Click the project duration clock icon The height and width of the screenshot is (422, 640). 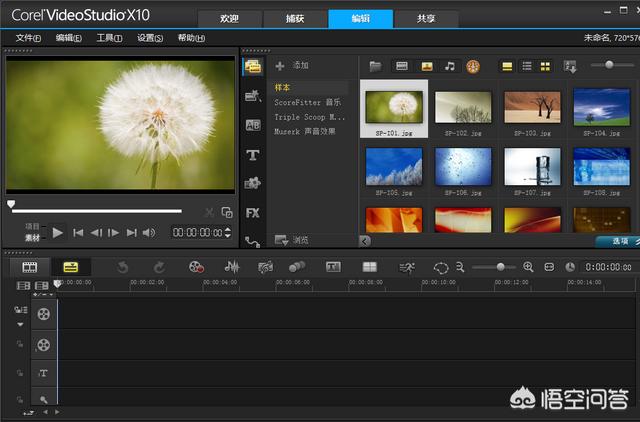[570, 267]
